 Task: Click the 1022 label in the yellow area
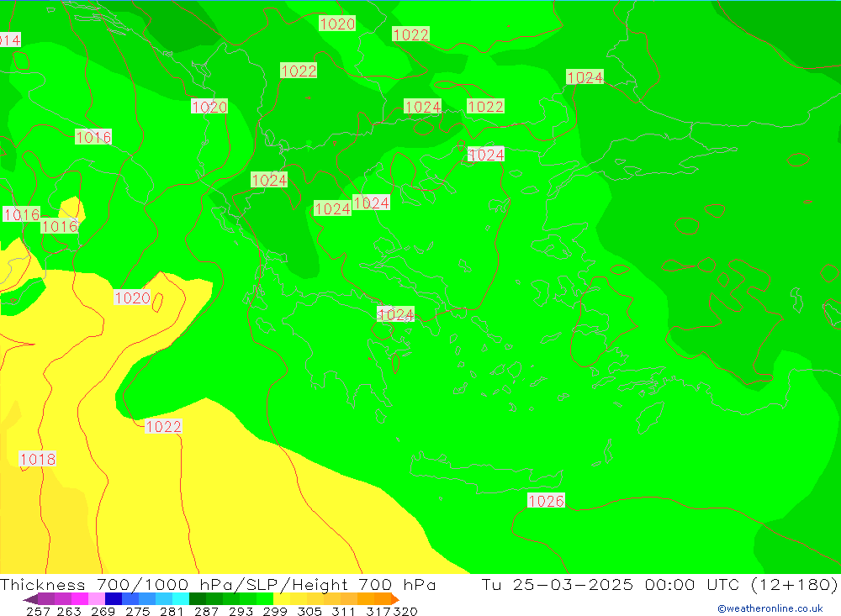pos(164,426)
